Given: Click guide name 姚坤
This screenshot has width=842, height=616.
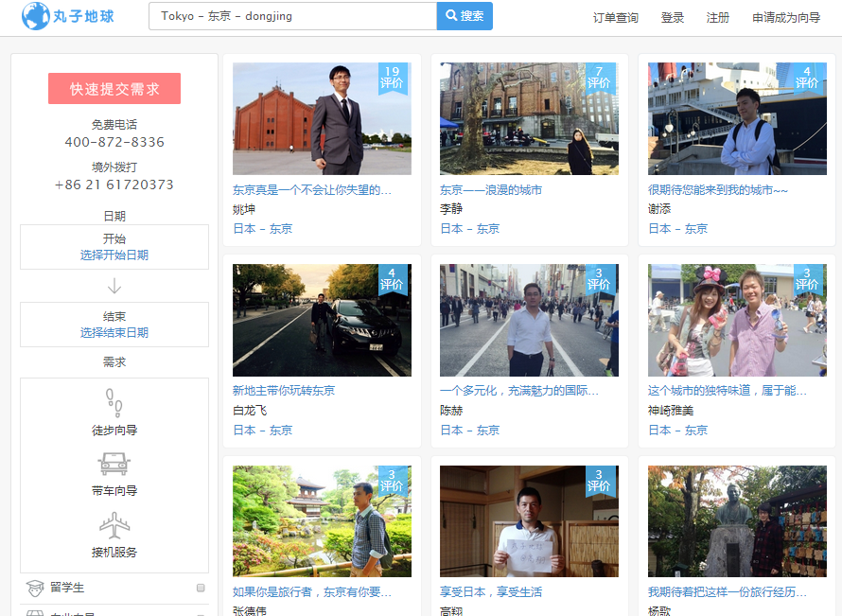Looking at the screenshot, I should [x=244, y=209].
